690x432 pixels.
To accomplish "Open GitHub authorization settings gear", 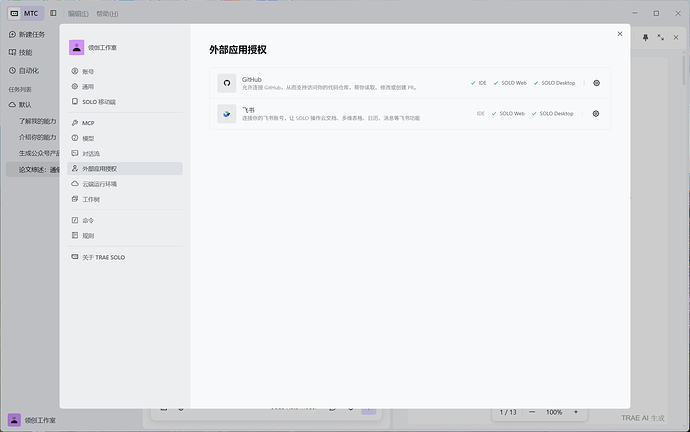I will click(x=596, y=83).
